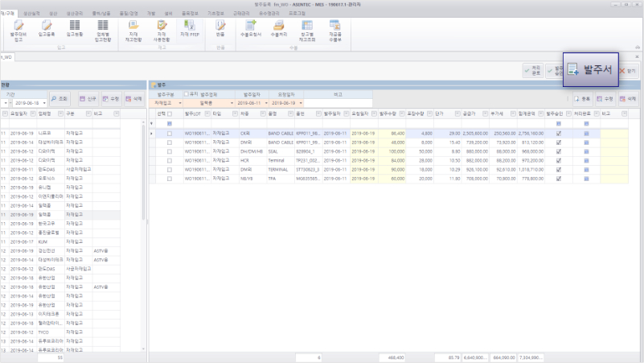Open the 자재 재고현황 ribbon icon
The height and width of the screenshot is (363, 644).
(x=133, y=31)
